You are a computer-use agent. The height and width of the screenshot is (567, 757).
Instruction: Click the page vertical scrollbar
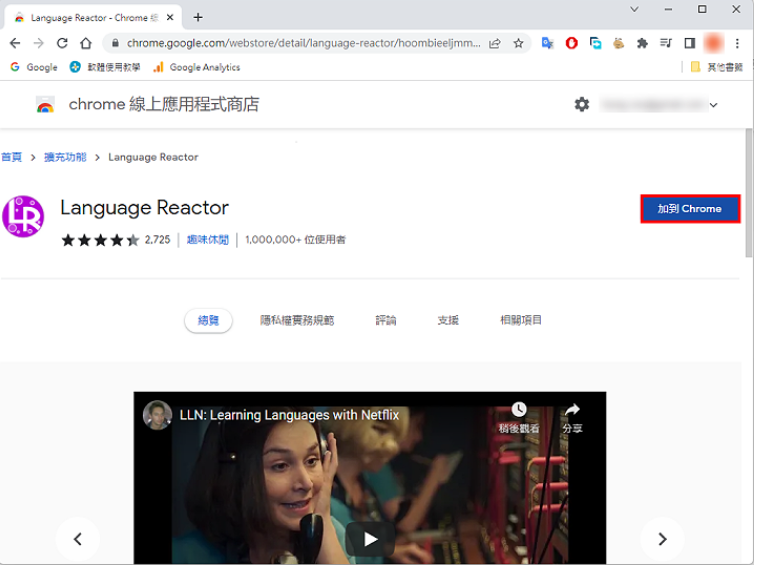click(x=749, y=193)
